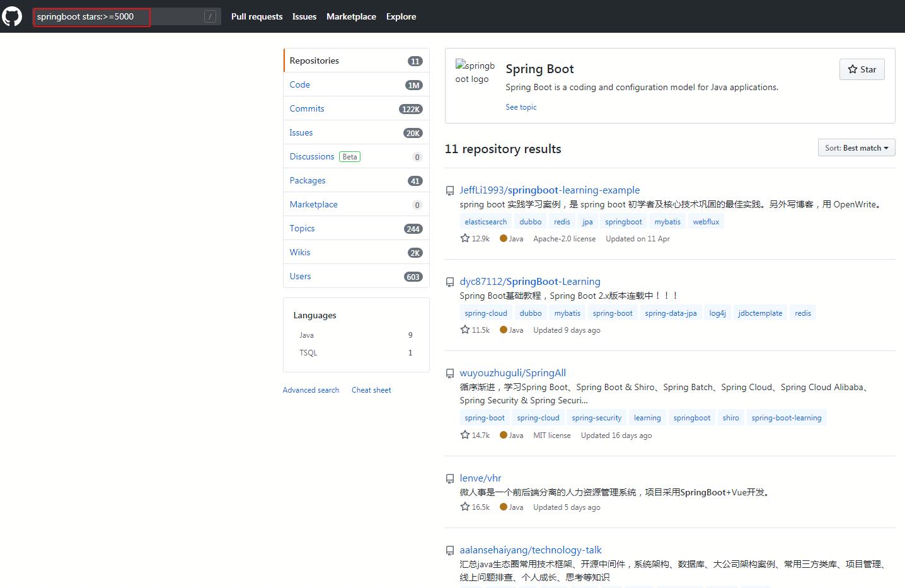Click the 14.7k stars icon
This screenshot has width=905, height=588.
click(x=465, y=435)
